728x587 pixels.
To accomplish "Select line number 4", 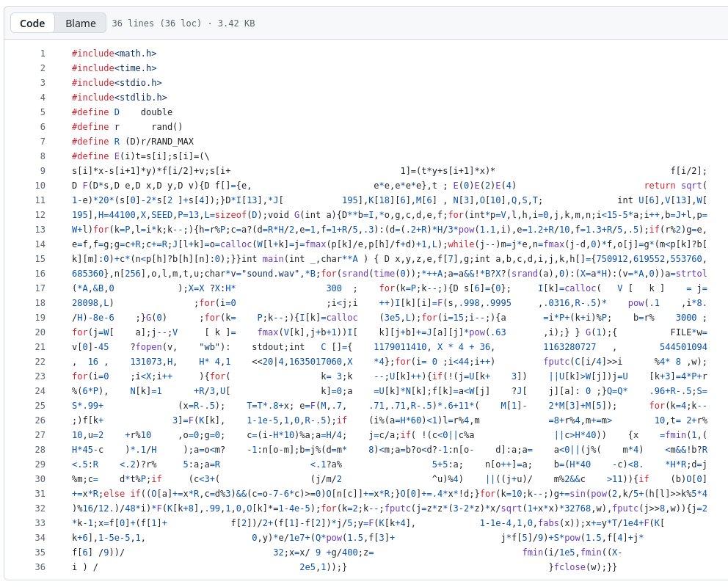I will pos(43,98).
